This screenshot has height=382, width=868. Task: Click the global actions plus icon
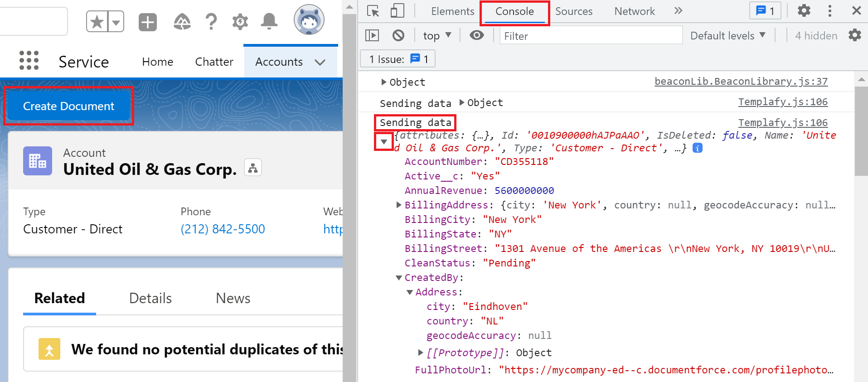point(148,22)
